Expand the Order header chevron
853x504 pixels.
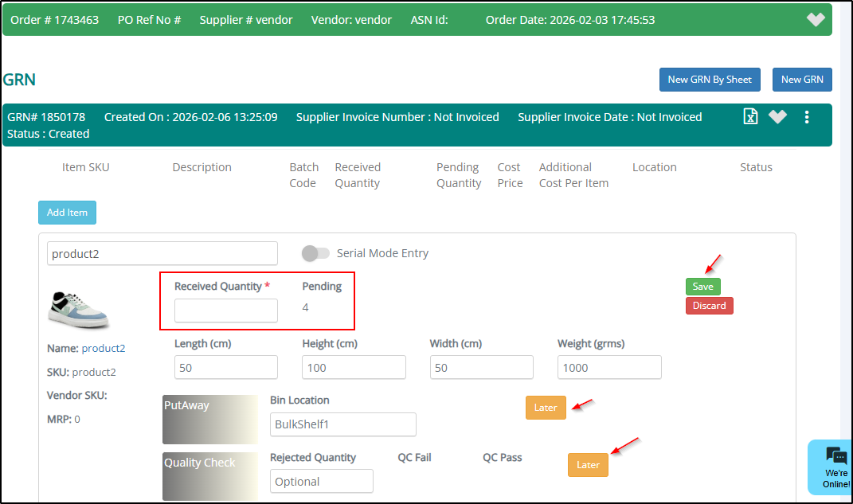click(816, 20)
